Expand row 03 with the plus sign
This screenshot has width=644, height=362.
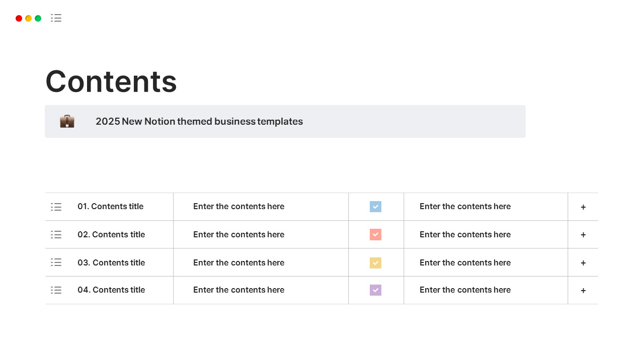click(x=583, y=263)
